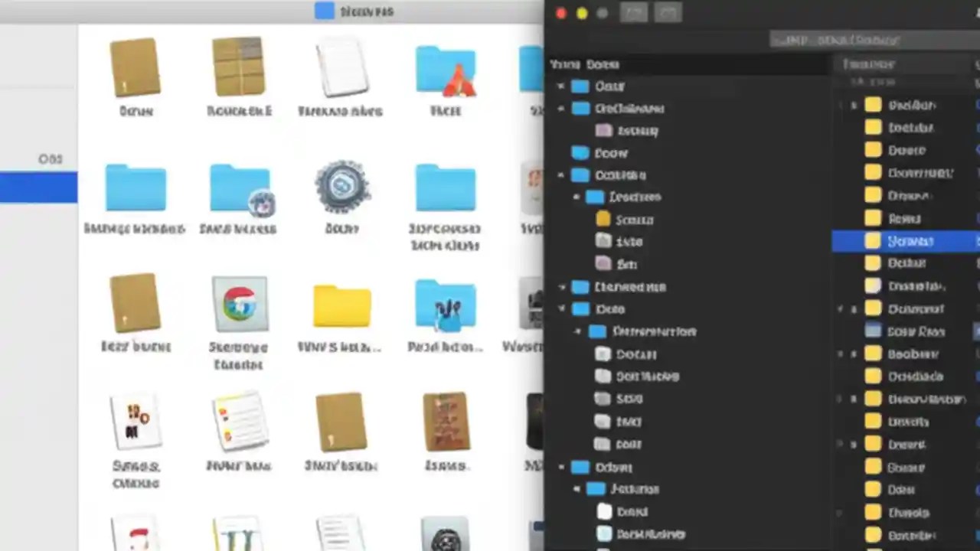Open the yellow folder in the third row
The image size is (980, 551).
[x=341, y=306]
